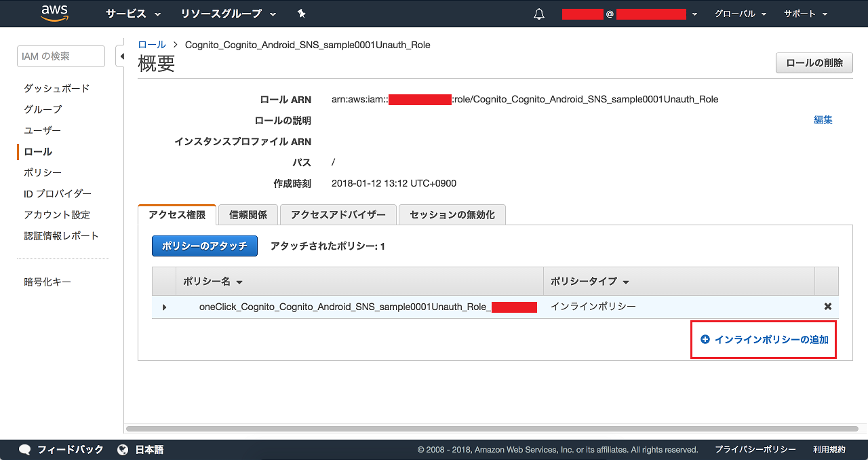Open the サービス dropdown menu

133,14
